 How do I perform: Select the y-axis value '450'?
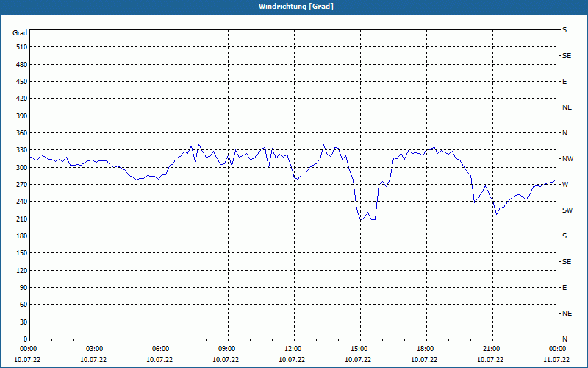click(22, 82)
